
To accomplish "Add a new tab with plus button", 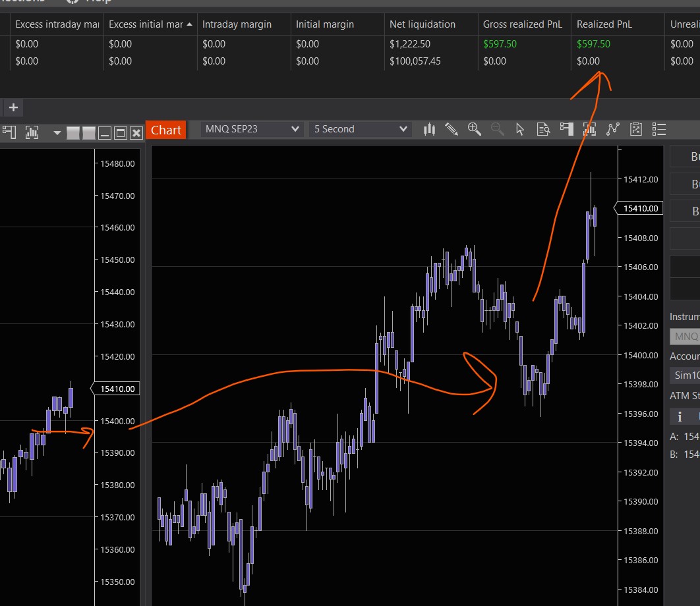I will pos(13,107).
